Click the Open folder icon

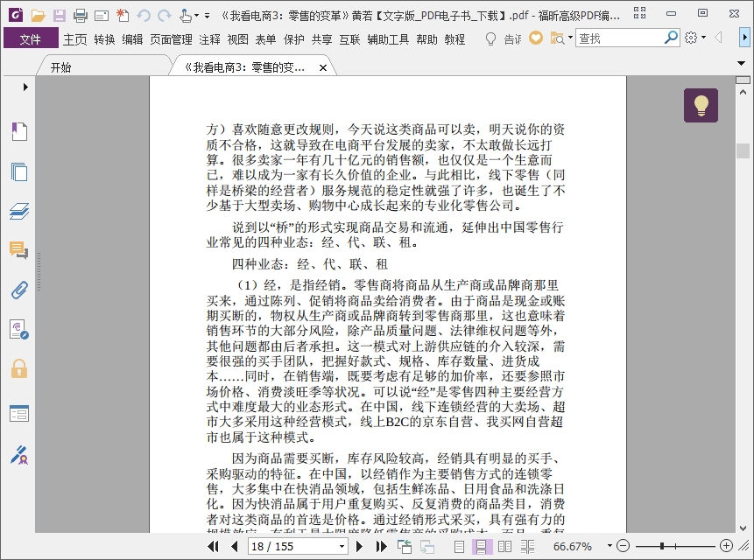pos(38,16)
